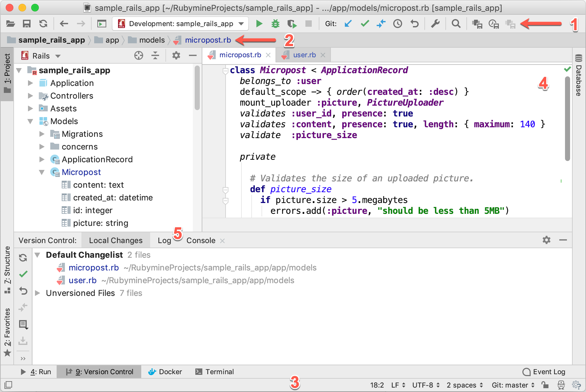Screen dimensions: 586x392
Task: Navigate back with the left arrow
Action: point(64,24)
